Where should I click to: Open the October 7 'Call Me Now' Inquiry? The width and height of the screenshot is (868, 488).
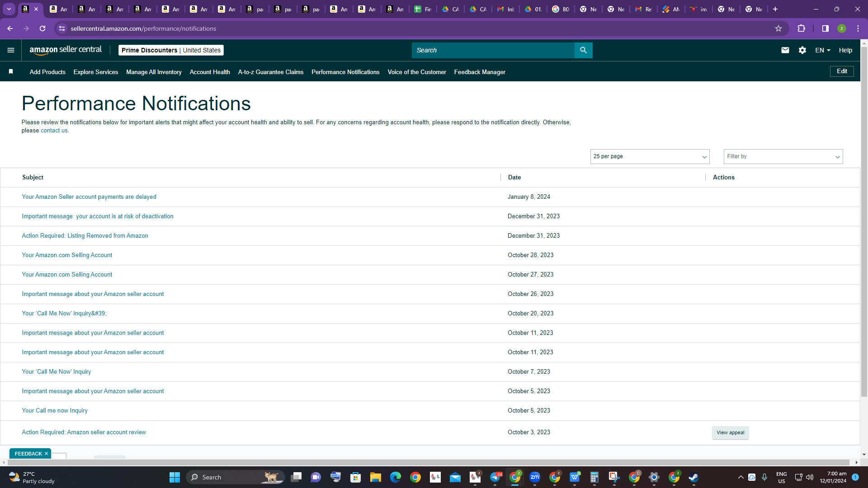tap(57, 372)
